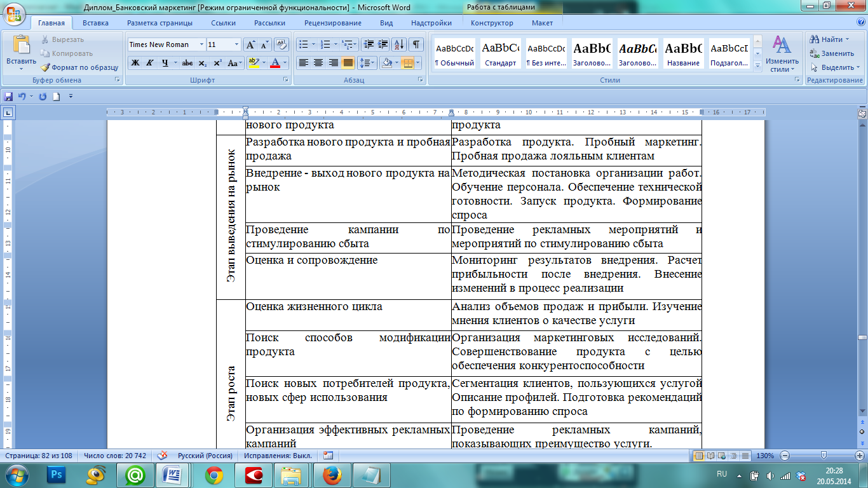Copy selection with Копировать
This screenshot has height=488, width=868.
pos(67,53)
